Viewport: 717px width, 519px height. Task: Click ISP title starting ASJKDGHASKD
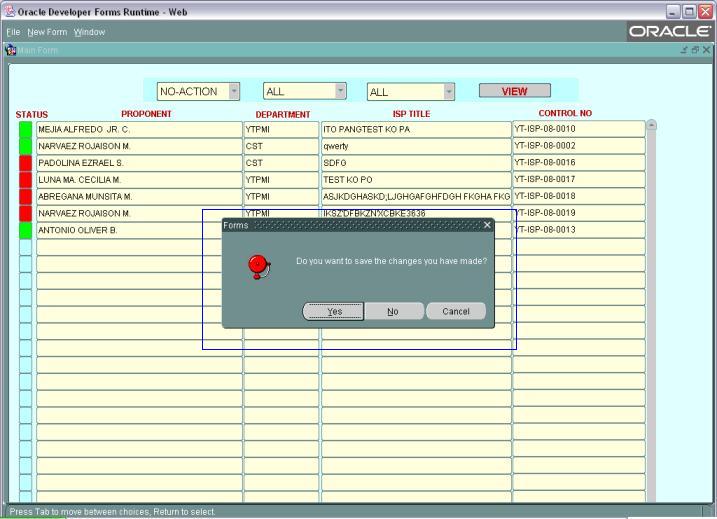click(416, 197)
